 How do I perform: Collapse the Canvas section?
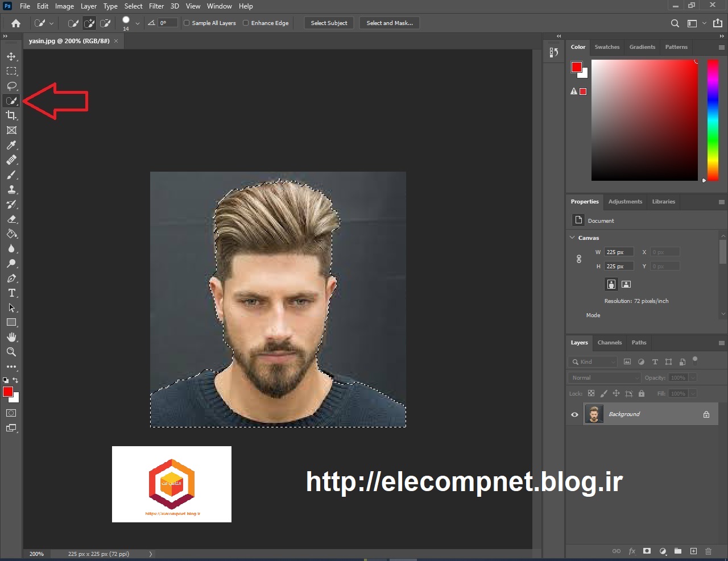(x=572, y=238)
